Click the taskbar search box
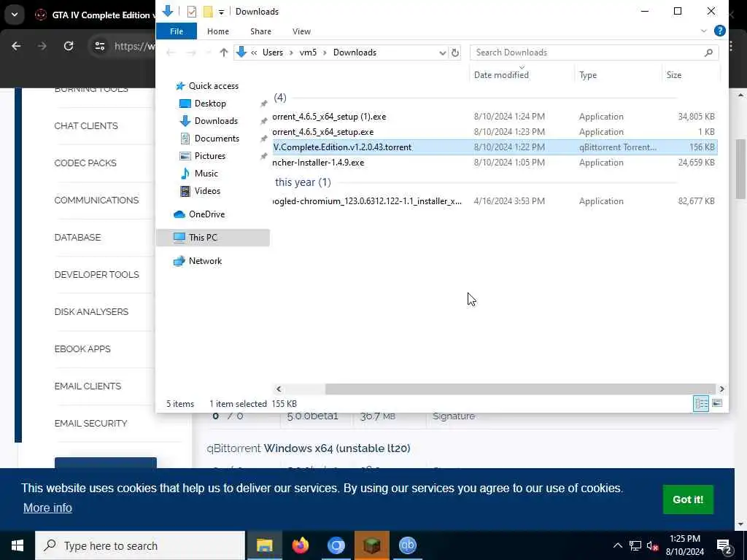 click(140, 545)
